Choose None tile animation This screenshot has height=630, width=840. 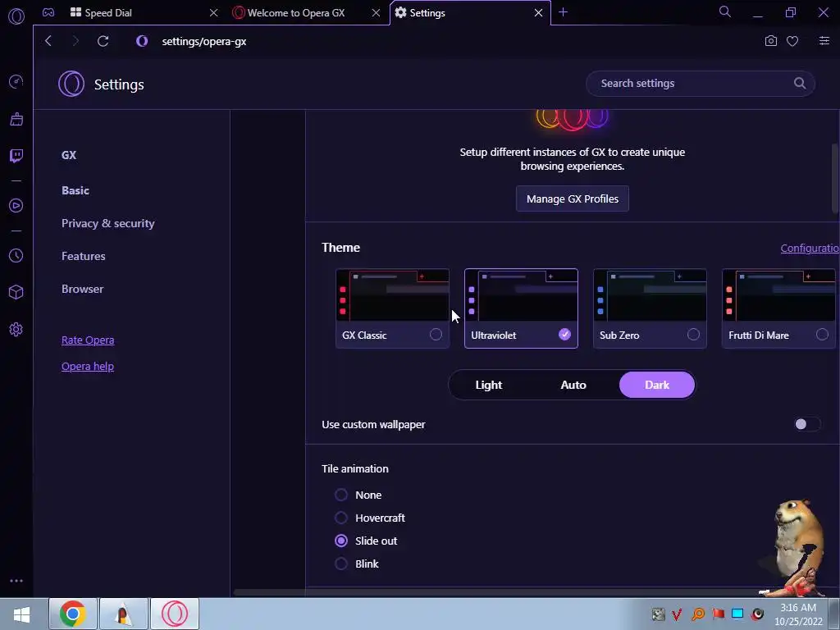(341, 495)
